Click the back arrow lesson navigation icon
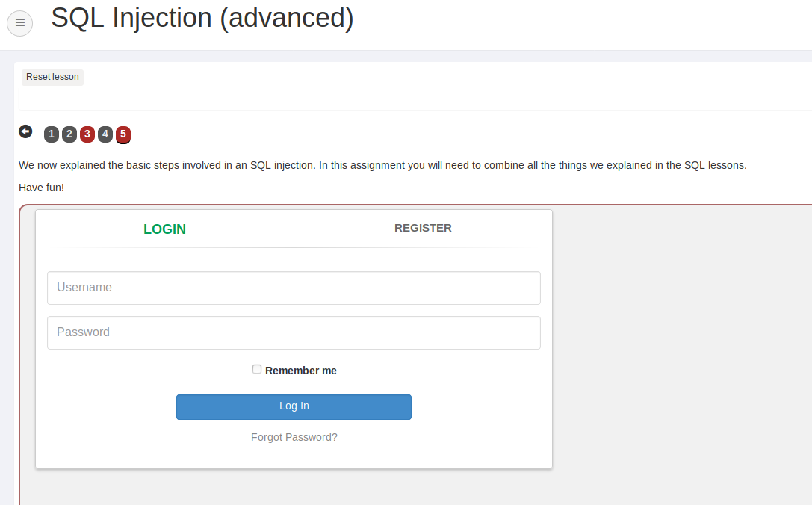Image resolution: width=812 pixels, height=505 pixels. tap(25, 131)
